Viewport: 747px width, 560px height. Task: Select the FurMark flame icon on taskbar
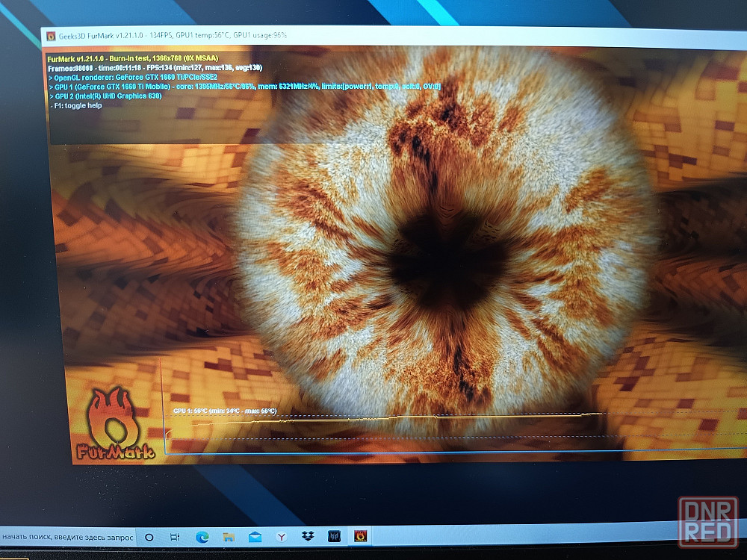pyautogui.click(x=361, y=536)
